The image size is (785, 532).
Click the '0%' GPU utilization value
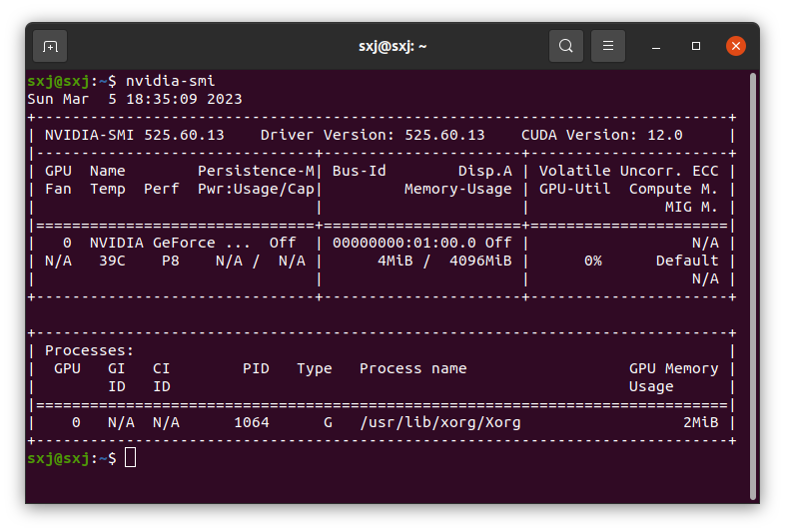pos(593,262)
